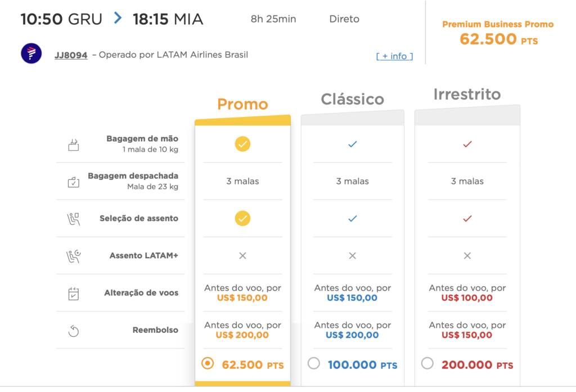Open the Promo fare tab

point(242,105)
